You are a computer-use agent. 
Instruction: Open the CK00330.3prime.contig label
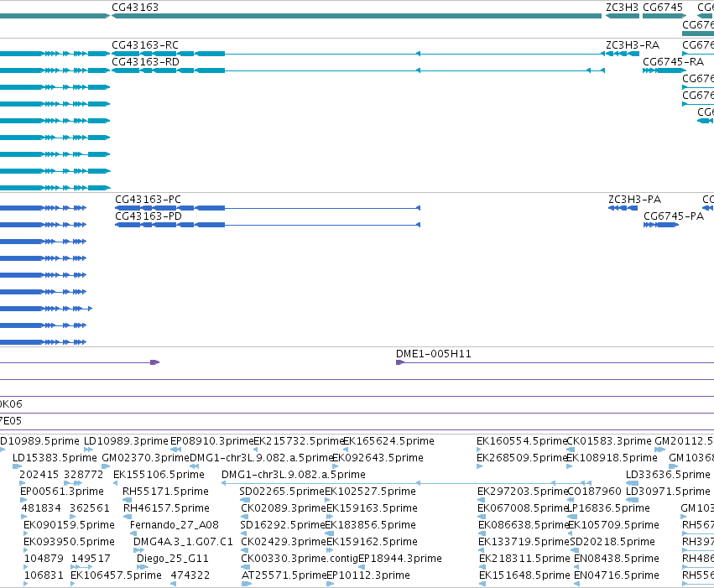[300, 559]
